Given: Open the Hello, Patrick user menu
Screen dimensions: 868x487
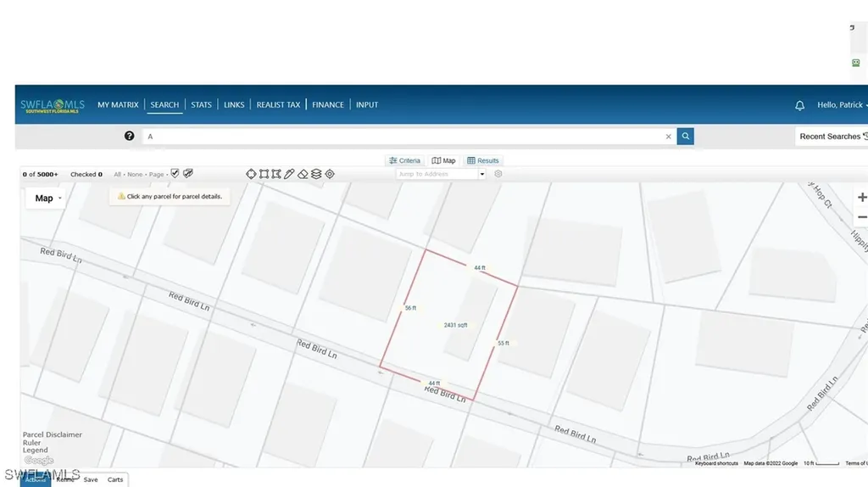Looking at the screenshot, I should tap(841, 105).
